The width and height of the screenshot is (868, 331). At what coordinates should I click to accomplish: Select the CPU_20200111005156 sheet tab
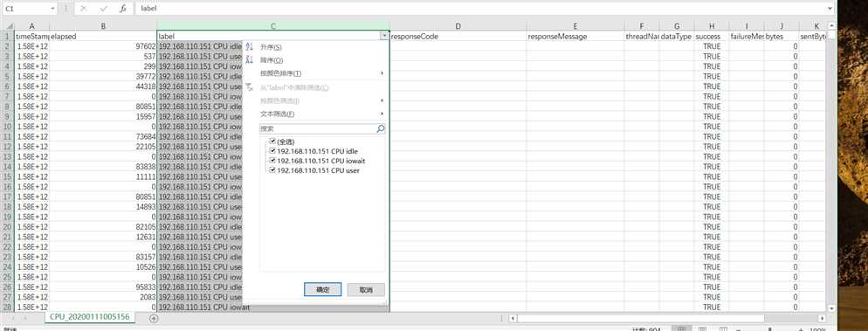coord(90,317)
